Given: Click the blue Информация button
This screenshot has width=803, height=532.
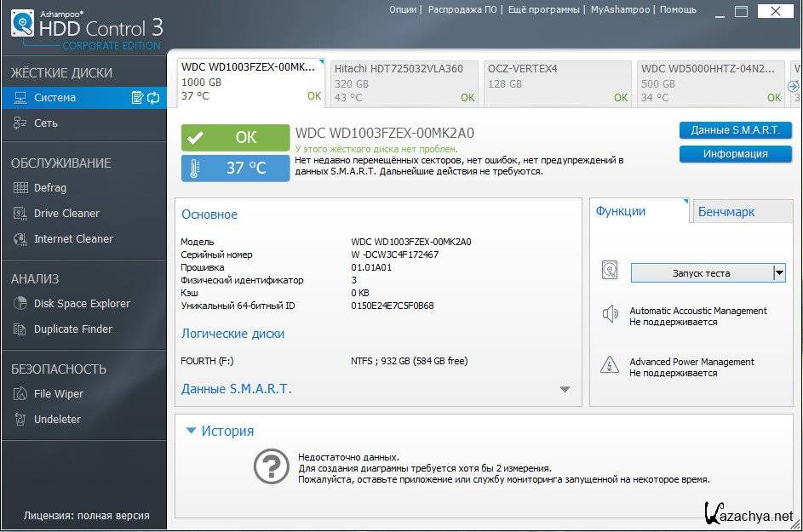Looking at the screenshot, I should point(735,154).
